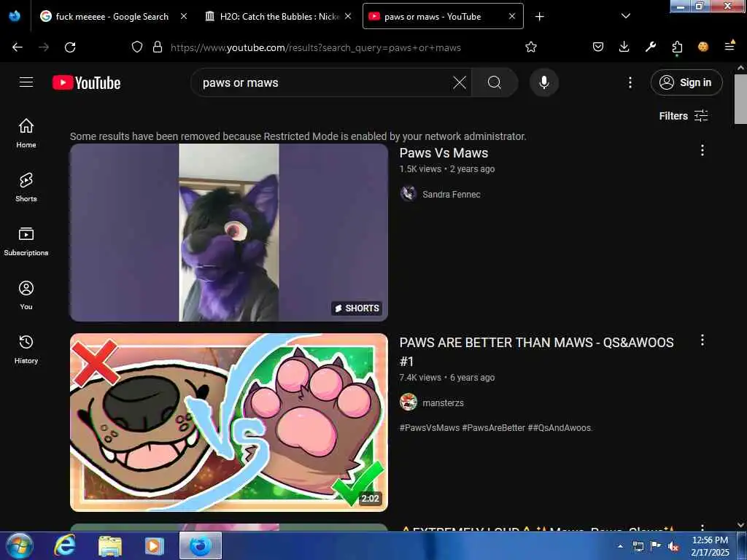747x560 pixels.
Task: Open the Extensions puzzle icon
Action: (x=677, y=47)
